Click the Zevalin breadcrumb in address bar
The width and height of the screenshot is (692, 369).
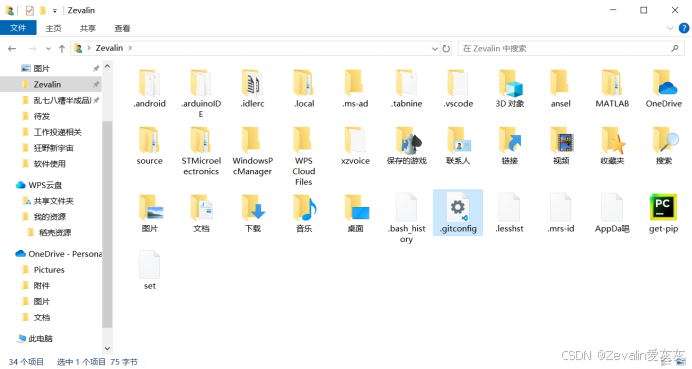coord(109,48)
